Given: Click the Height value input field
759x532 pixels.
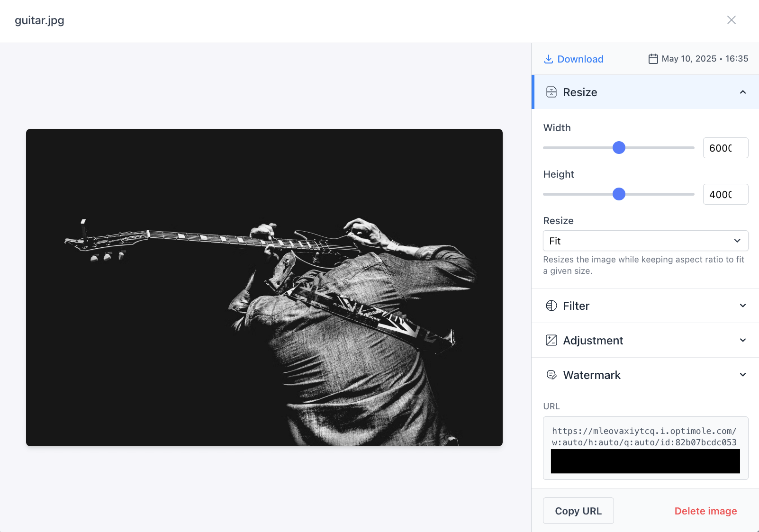Looking at the screenshot, I should [x=726, y=194].
